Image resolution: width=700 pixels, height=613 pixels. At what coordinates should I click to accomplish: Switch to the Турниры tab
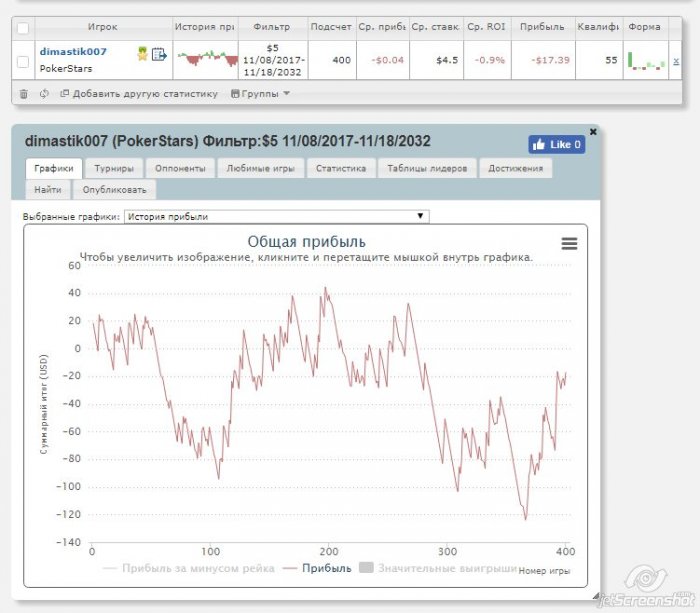click(114, 168)
